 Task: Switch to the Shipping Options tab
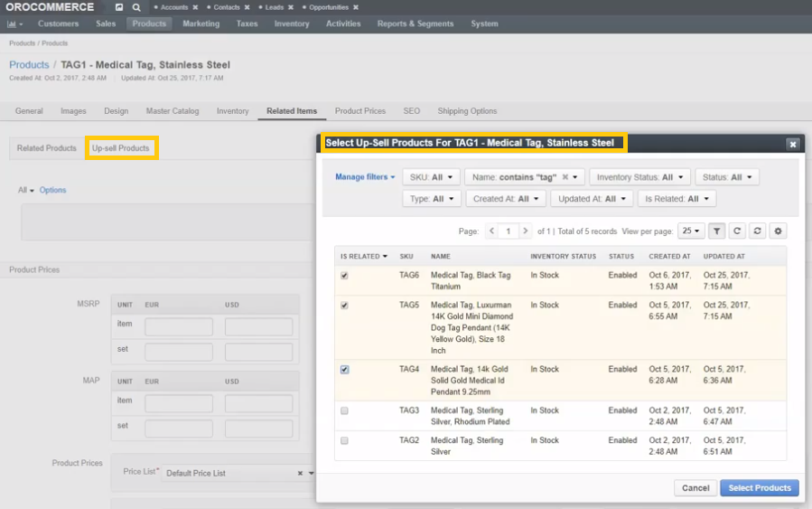[467, 111]
